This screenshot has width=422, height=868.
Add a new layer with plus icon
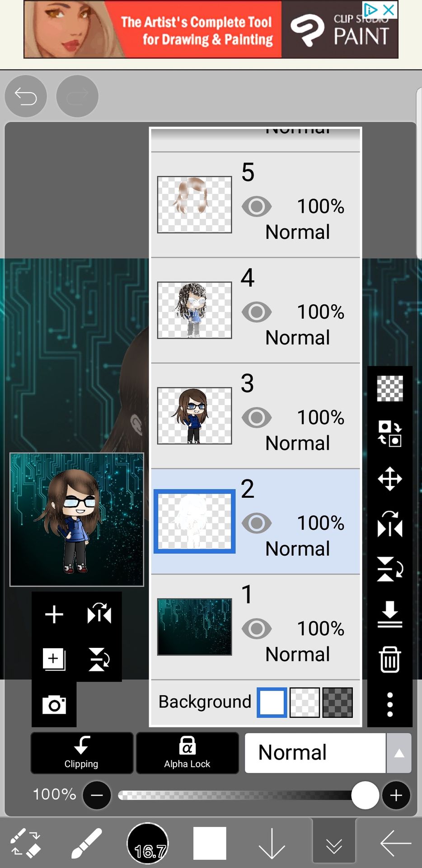(x=54, y=614)
